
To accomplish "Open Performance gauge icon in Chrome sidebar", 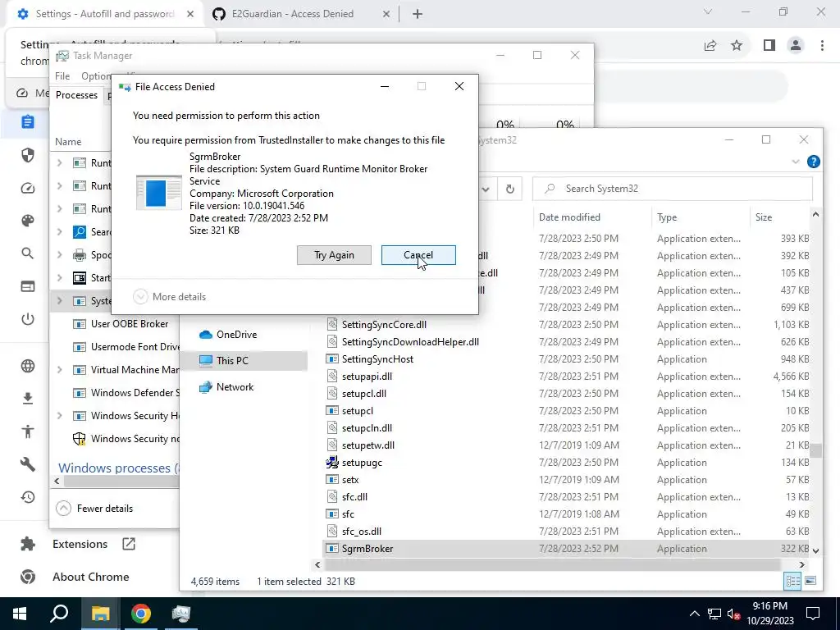I will (x=28, y=188).
